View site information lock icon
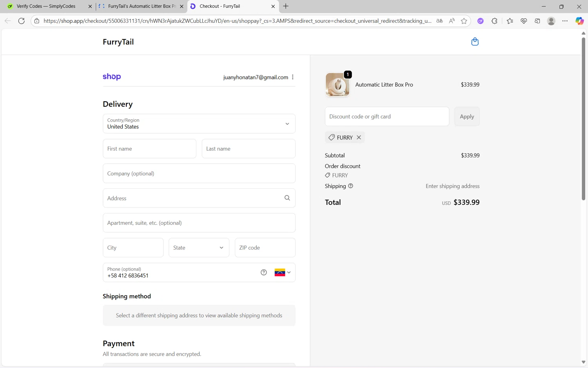 pos(37,21)
